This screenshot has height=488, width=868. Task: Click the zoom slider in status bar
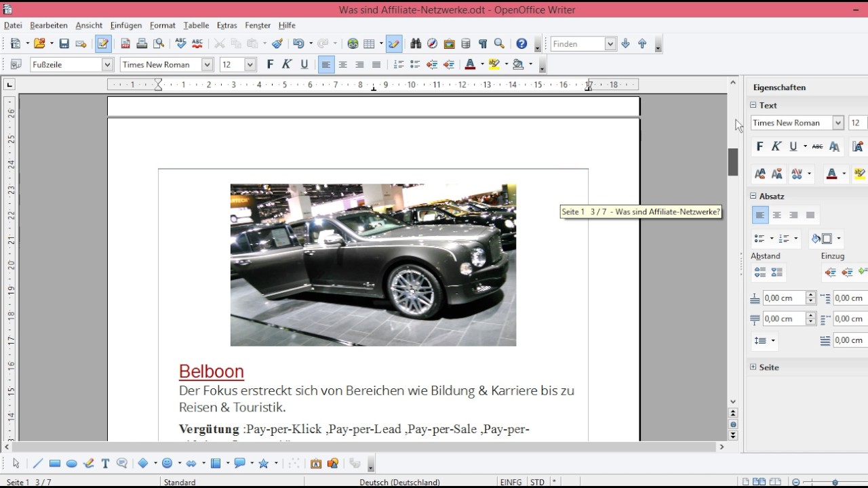click(x=835, y=482)
